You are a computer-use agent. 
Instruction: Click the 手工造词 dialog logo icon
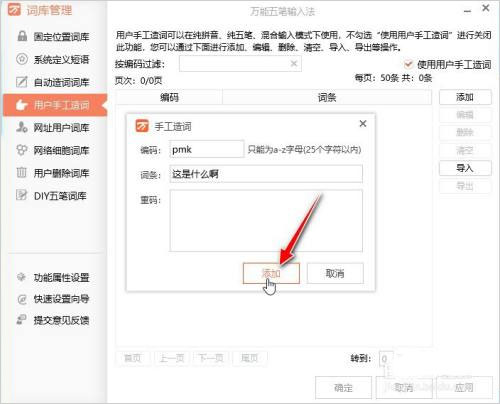[x=142, y=126]
